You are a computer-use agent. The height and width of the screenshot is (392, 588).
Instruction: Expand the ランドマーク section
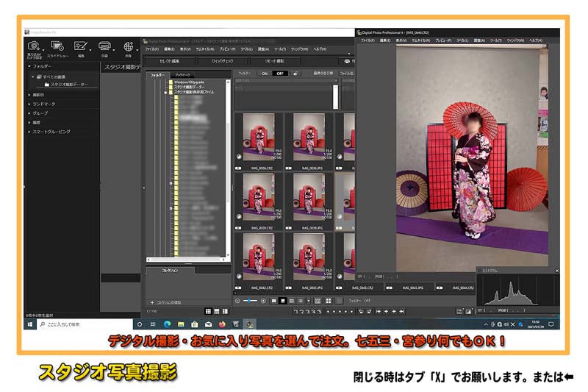(x=29, y=104)
